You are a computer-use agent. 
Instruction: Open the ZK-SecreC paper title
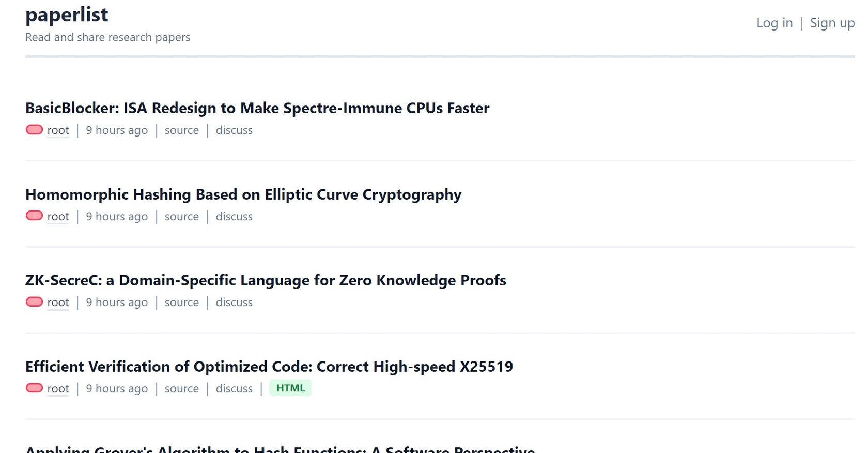(265, 280)
